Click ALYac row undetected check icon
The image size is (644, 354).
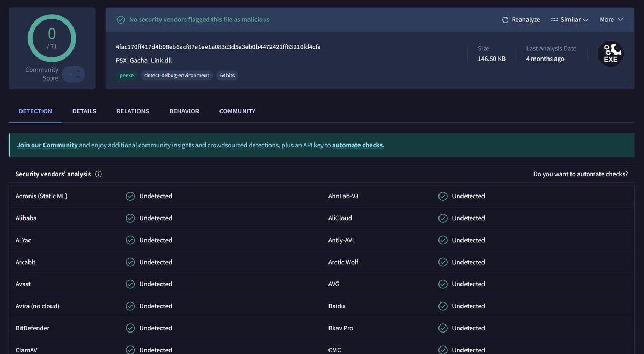coord(130,240)
